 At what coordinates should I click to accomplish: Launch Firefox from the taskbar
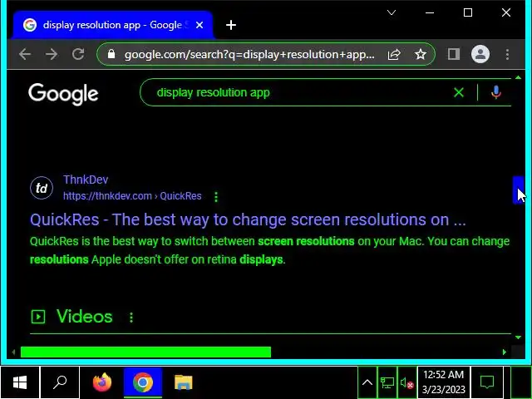(x=102, y=382)
